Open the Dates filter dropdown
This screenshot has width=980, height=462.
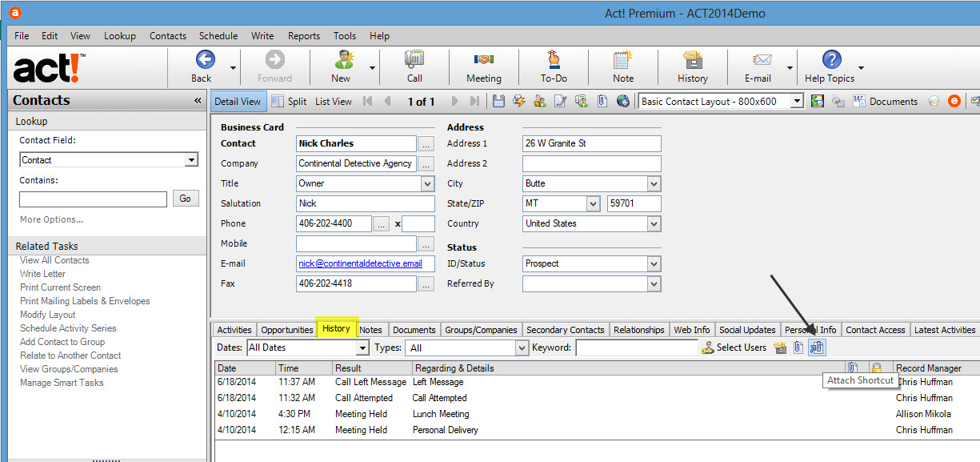[362, 348]
